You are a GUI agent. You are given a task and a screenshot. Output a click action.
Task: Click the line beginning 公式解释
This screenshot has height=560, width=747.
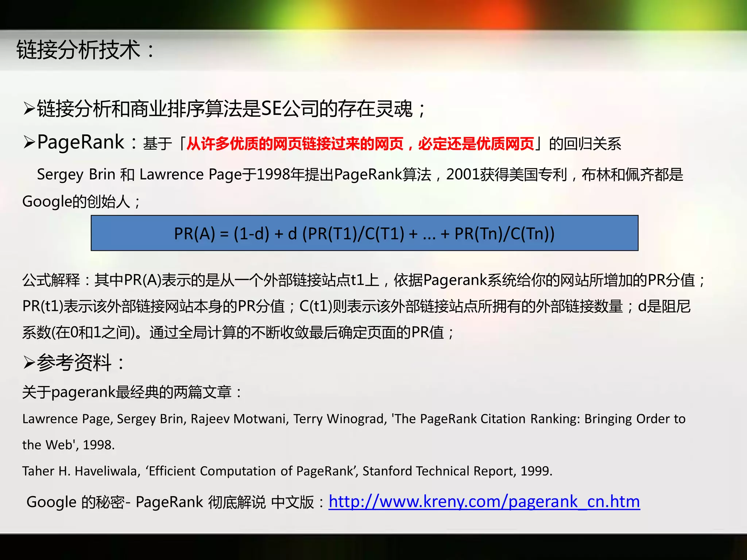[x=364, y=280]
